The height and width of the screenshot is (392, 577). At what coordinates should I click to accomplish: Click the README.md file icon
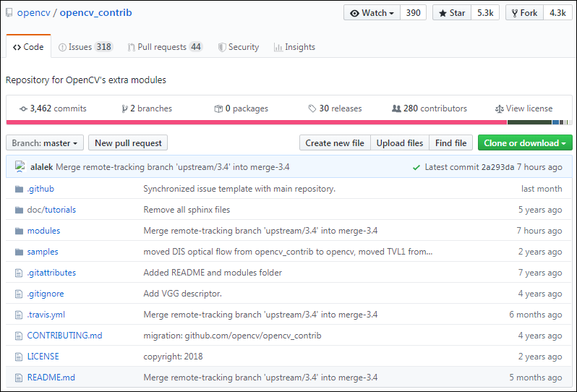click(x=19, y=378)
